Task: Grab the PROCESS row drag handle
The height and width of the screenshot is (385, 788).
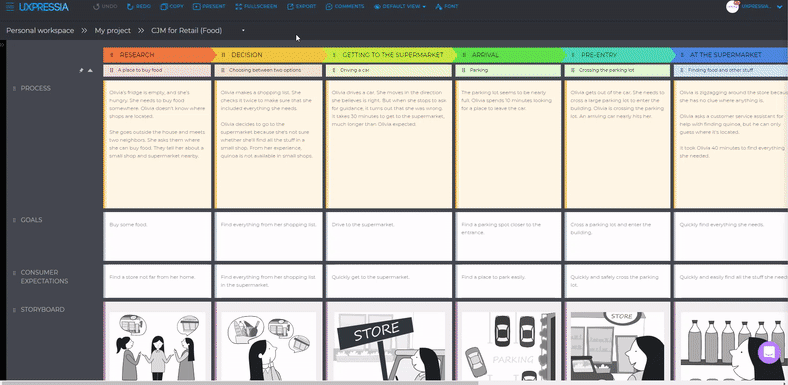Action: 14,88
